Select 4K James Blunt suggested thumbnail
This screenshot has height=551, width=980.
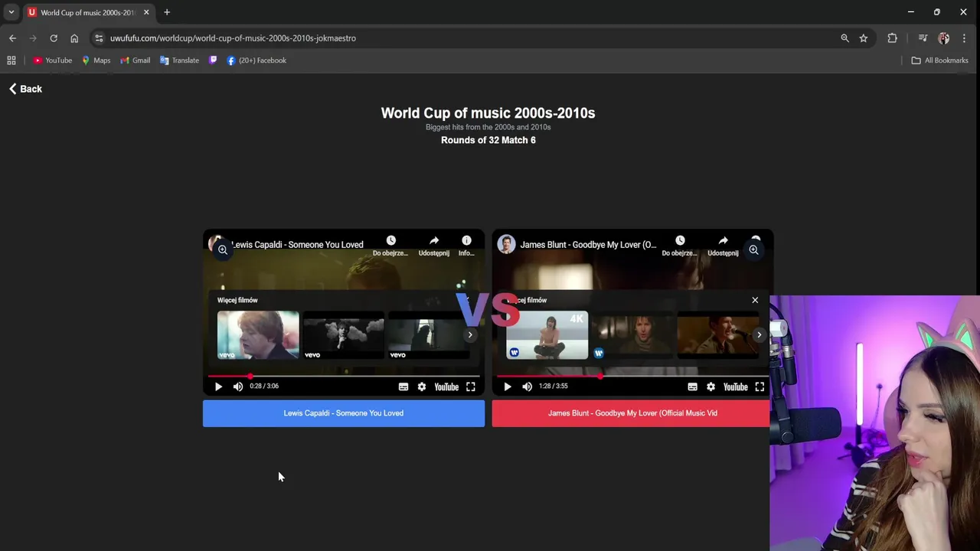[547, 334]
